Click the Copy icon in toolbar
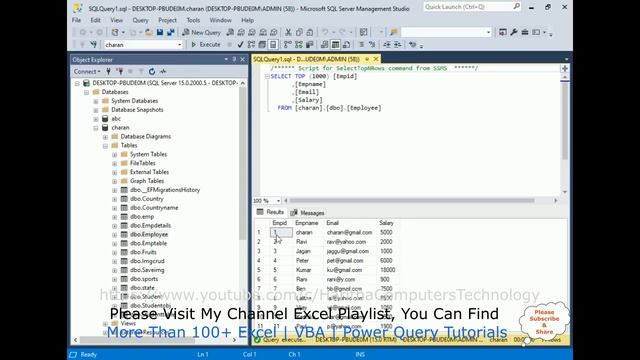This screenshot has width=640, height=360. pyautogui.click(x=299, y=32)
